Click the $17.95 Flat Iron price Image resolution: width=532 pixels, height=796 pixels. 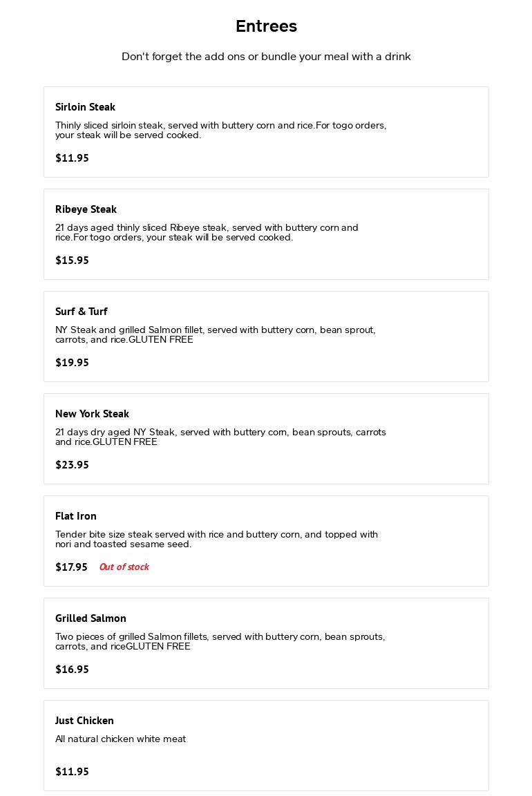click(71, 567)
